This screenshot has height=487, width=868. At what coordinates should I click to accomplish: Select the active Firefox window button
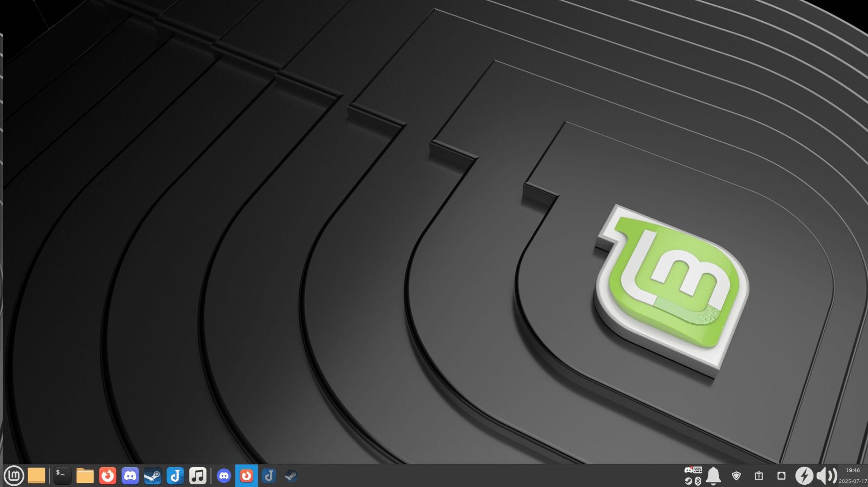pyautogui.click(x=246, y=476)
